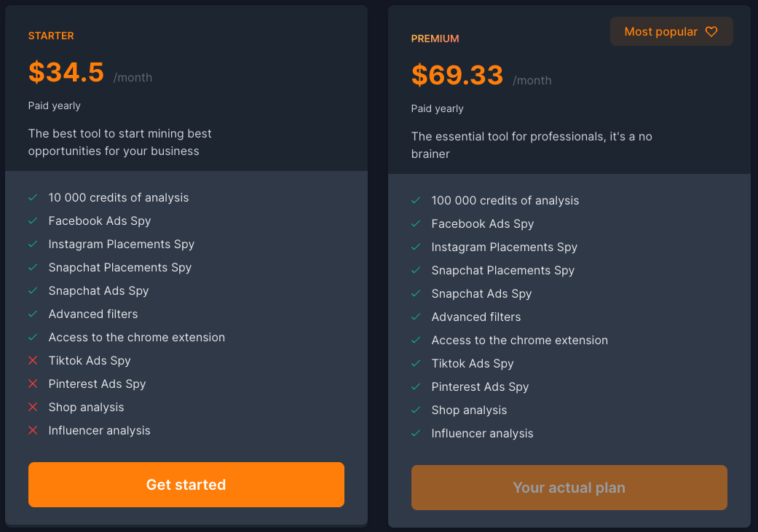Click the PREMIUM plan title
Image resolution: width=758 pixels, height=532 pixels.
click(435, 39)
